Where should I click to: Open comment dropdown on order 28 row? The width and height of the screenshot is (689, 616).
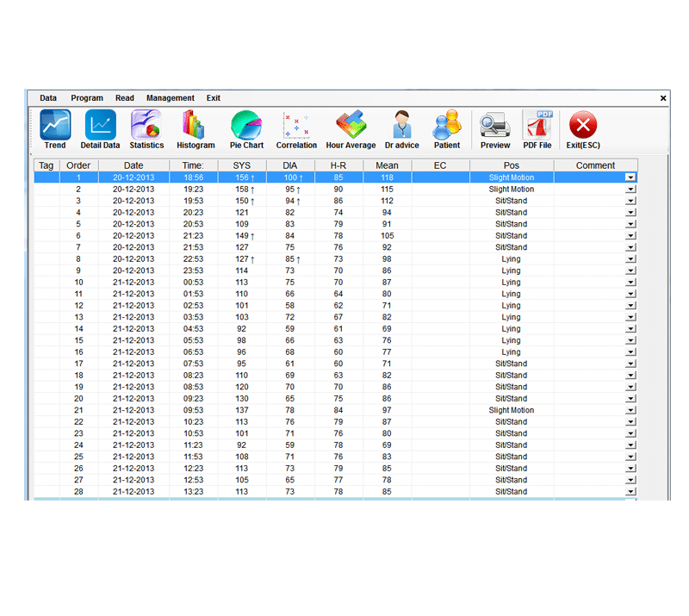point(630,492)
